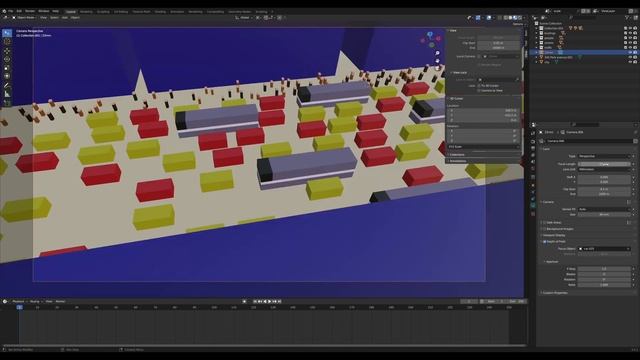Image resolution: width=640 pixels, height=360 pixels.
Task: Expand the Viewport Display panel
Action: tap(553, 236)
